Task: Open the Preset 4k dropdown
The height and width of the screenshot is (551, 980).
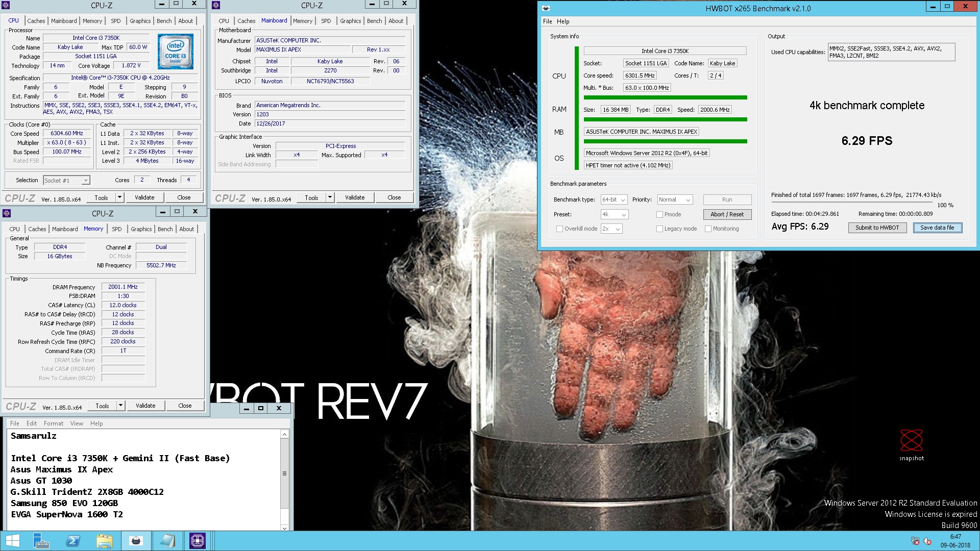Action: coord(614,215)
